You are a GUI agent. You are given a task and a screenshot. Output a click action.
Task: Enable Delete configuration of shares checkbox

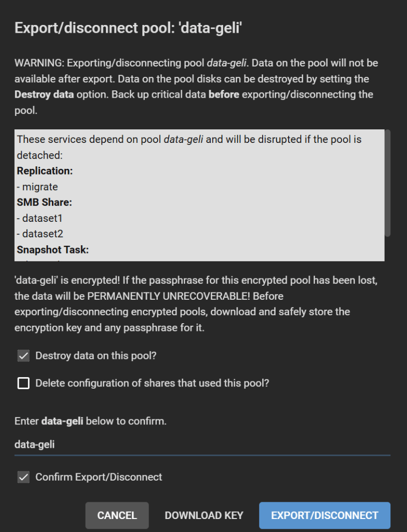click(23, 383)
